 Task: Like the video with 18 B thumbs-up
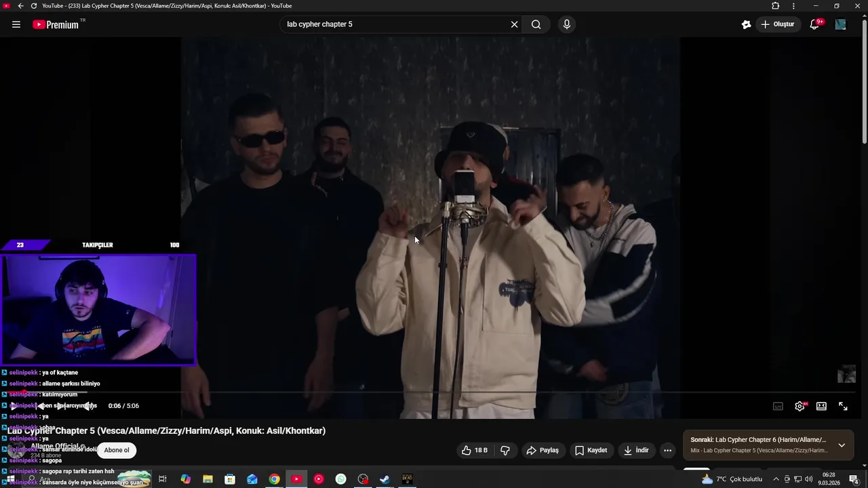click(474, 450)
